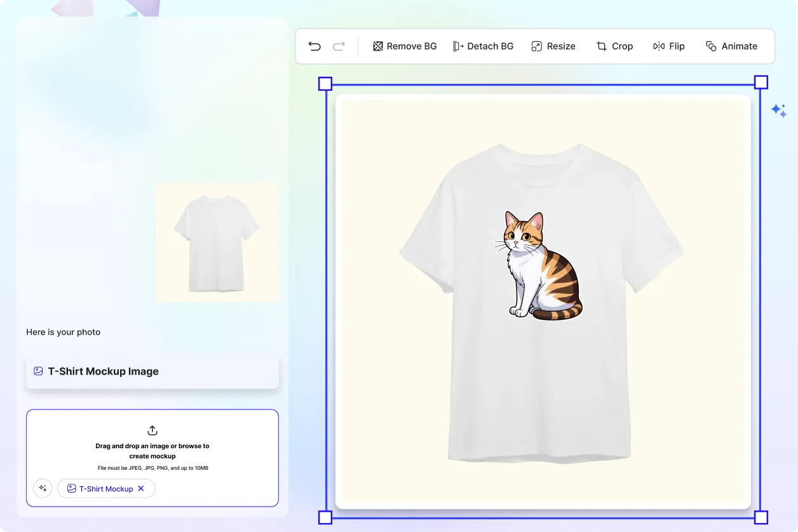Image resolution: width=798 pixels, height=532 pixels.
Task: Click the sparkle icon in the upload card
Action: tap(43, 488)
